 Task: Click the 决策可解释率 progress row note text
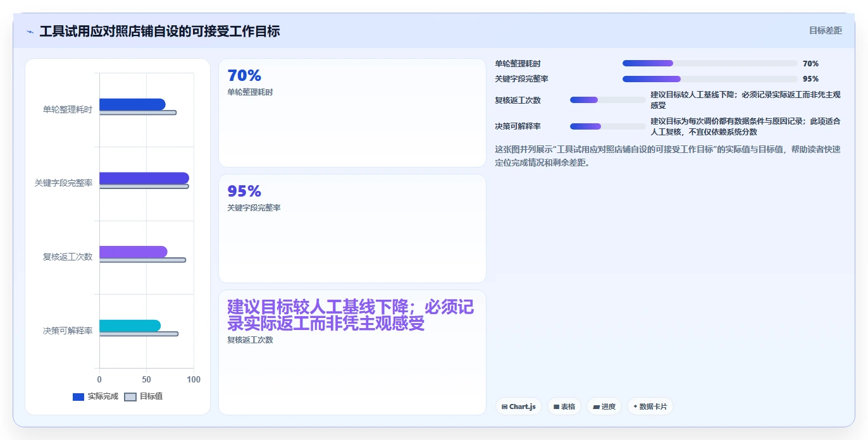click(745, 126)
